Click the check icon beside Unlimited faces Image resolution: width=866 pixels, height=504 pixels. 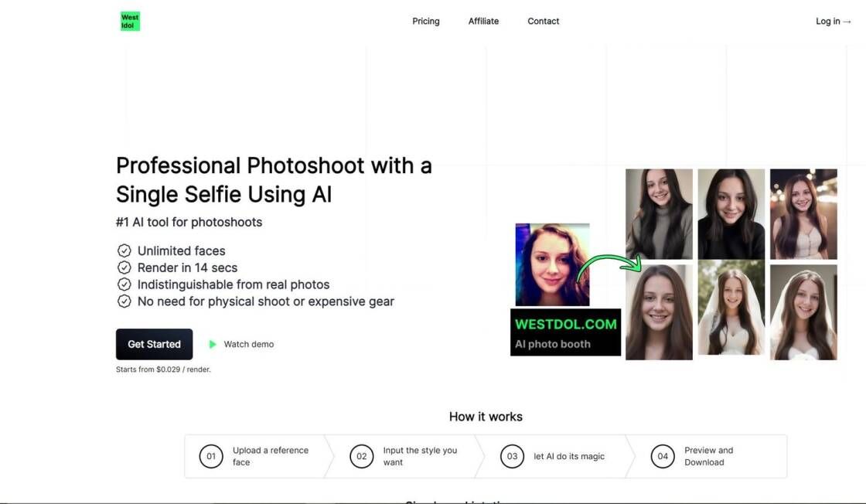124,250
